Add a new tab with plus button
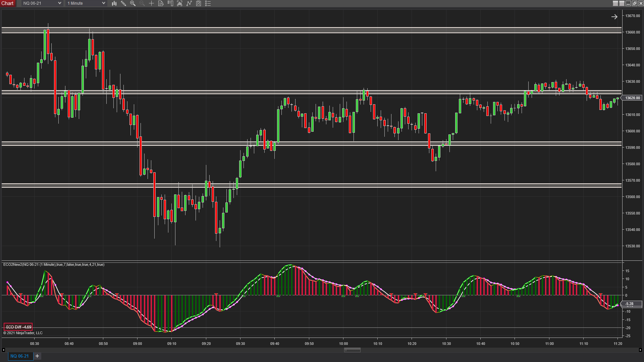 37,356
